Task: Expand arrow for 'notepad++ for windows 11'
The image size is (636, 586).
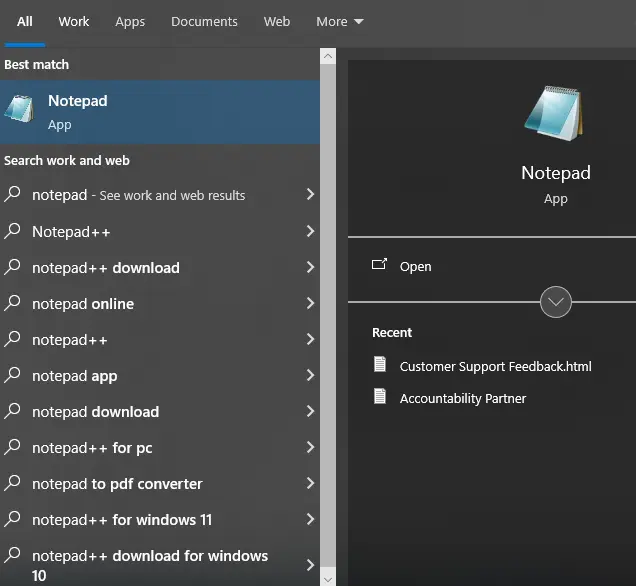Action: (310, 519)
